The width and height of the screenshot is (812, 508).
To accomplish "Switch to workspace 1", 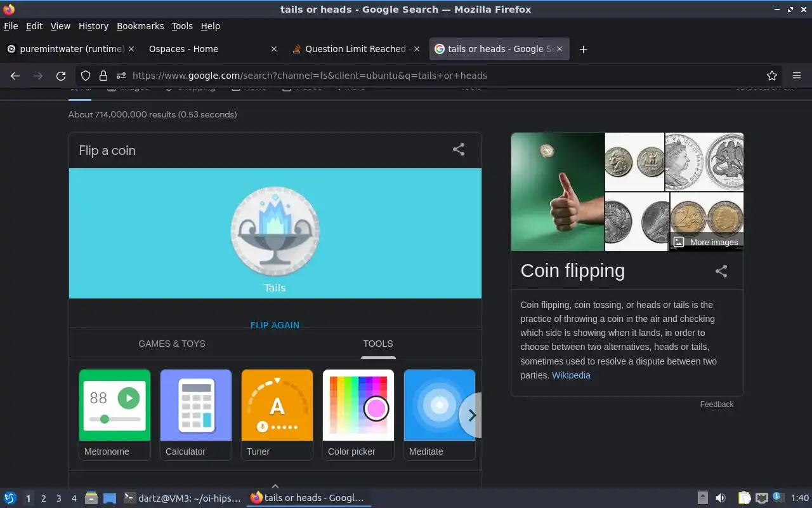I will click(29, 498).
